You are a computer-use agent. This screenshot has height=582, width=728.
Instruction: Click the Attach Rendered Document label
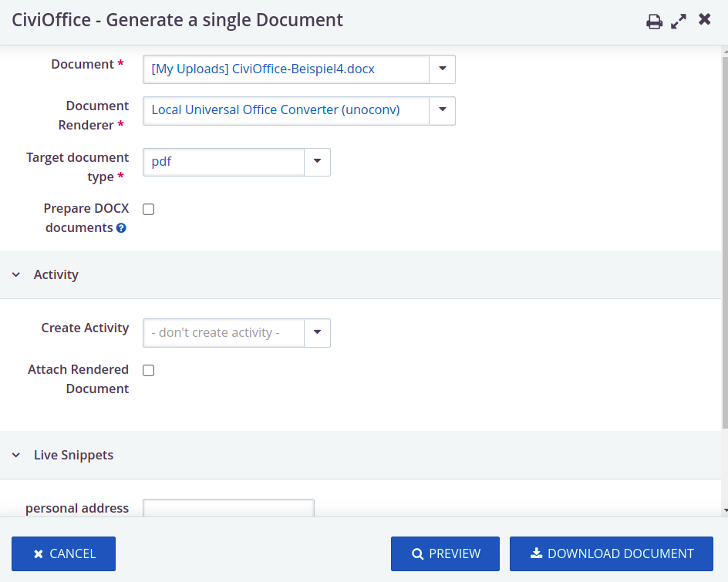tap(78, 379)
